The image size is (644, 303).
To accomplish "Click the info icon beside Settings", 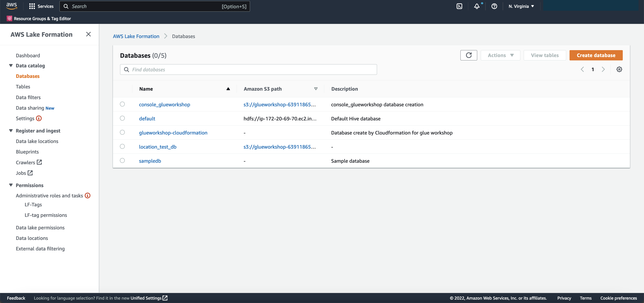I will click(x=39, y=118).
